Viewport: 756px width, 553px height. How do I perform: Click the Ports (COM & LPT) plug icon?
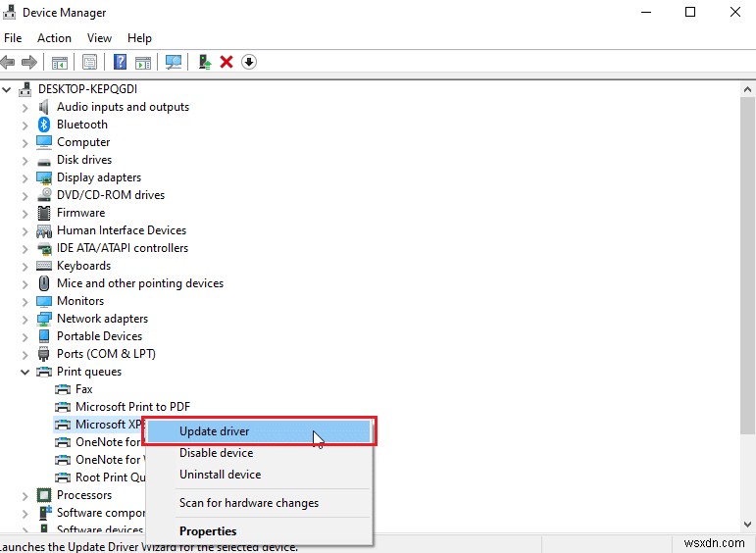44,354
